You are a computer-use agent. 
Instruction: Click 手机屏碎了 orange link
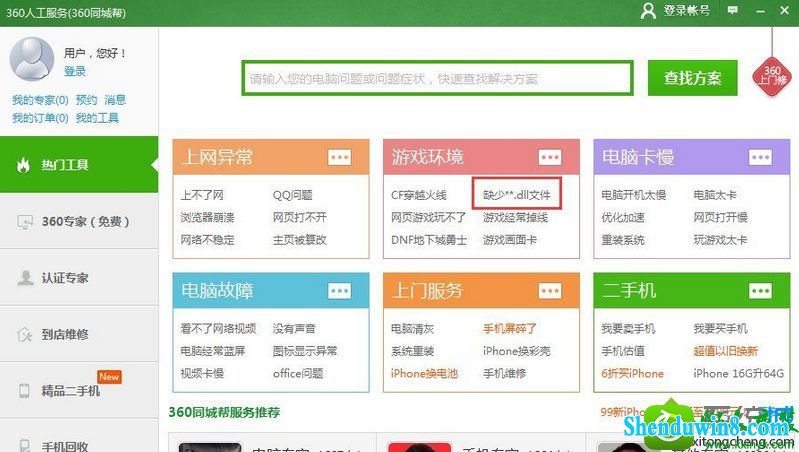pyautogui.click(x=510, y=329)
